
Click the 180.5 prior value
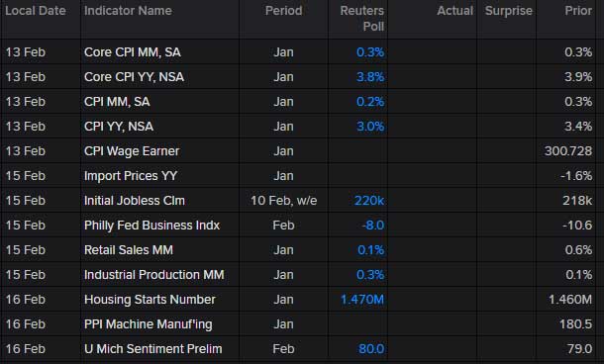click(x=575, y=324)
